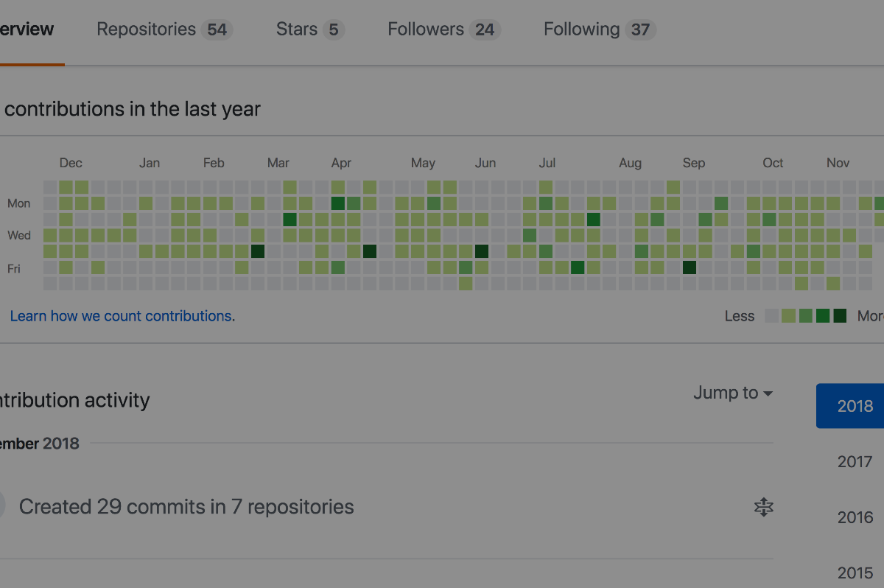Switch contribution year to 2016
Image resolution: width=884 pixels, height=588 pixels.
coord(855,517)
